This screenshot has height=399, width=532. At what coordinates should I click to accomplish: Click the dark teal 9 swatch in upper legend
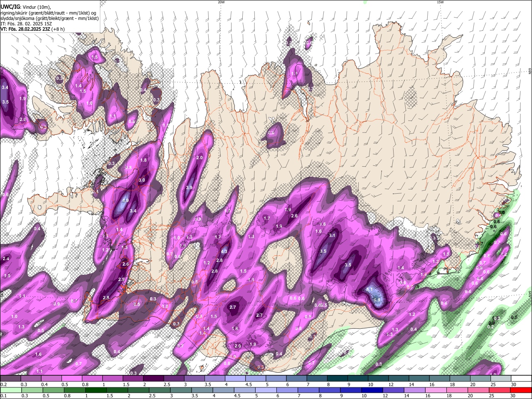358,378
